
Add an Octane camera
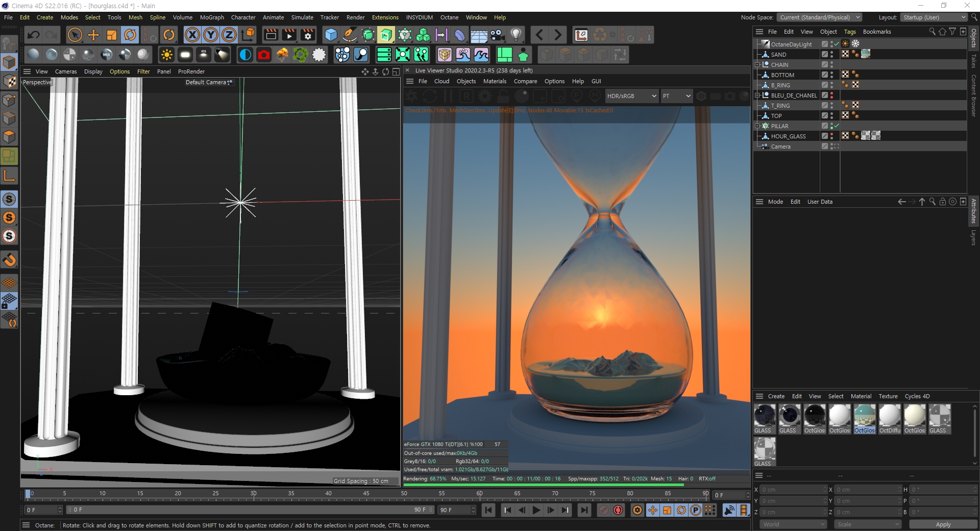pos(264,55)
